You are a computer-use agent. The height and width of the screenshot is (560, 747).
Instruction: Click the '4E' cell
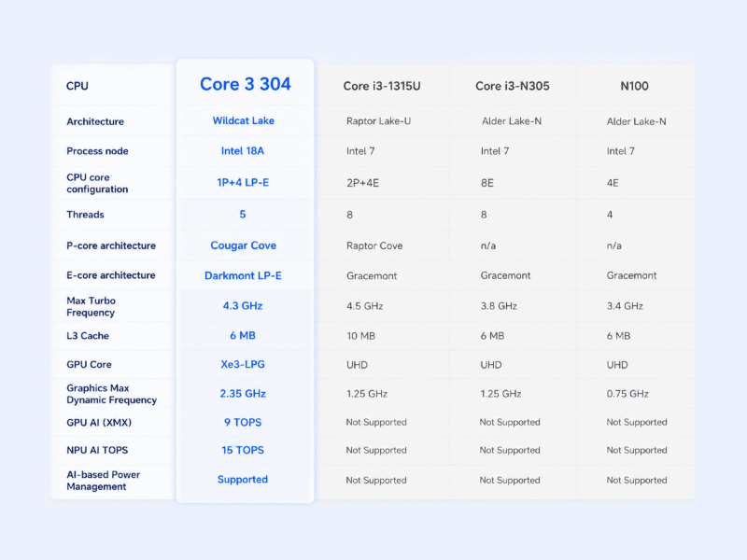pyautogui.click(x=613, y=183)
